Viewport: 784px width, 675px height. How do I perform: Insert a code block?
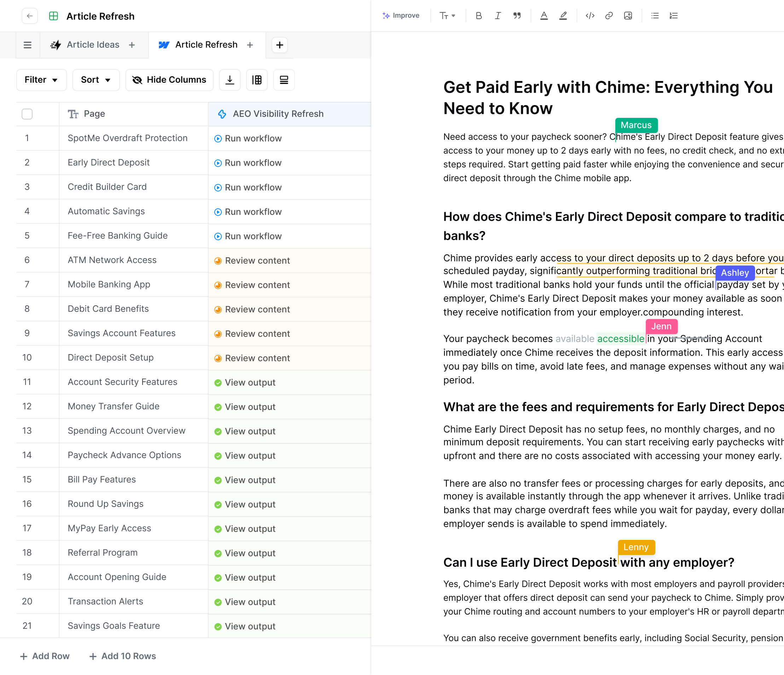[x=590, y=16]
